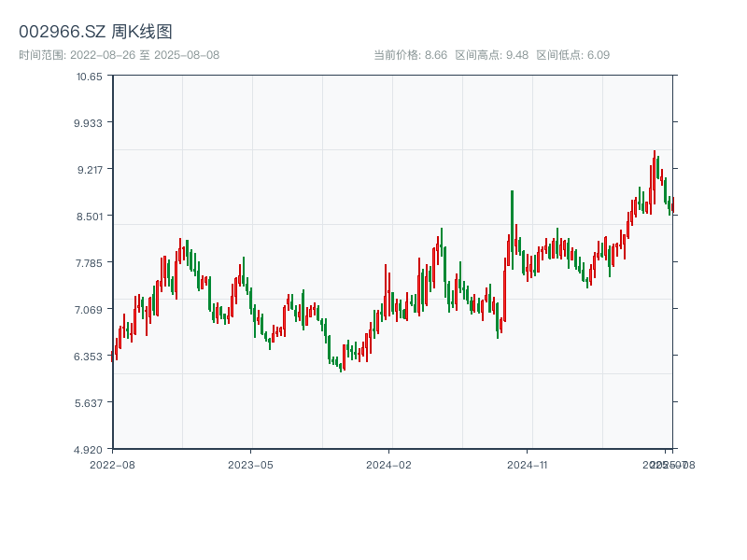Click the y-axis label 9.217
Viewport: 747px width, 560px height.
coord(90,170)
